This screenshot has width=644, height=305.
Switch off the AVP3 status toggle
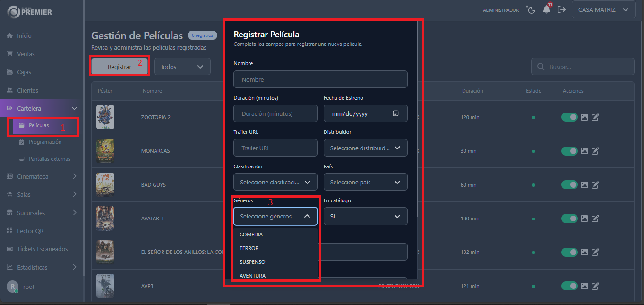tap(569, 286)
